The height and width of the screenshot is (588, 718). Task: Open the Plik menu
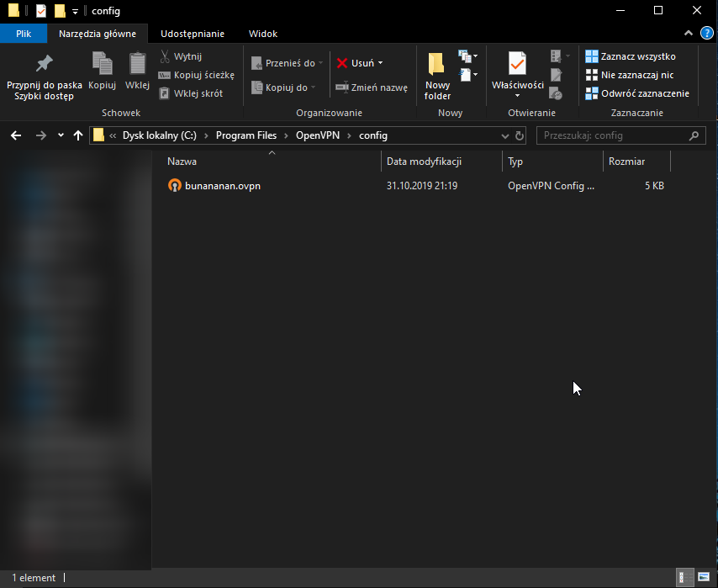(x=24, y=34)
